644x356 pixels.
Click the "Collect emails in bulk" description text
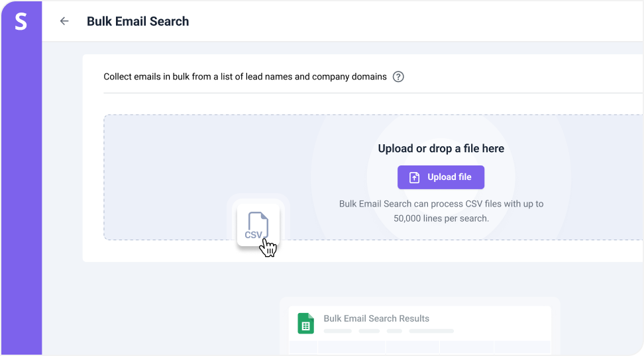click(x=245, y=77)
